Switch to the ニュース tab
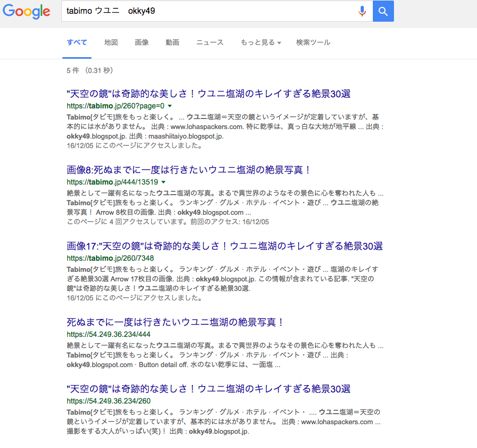 click(210, 42)
